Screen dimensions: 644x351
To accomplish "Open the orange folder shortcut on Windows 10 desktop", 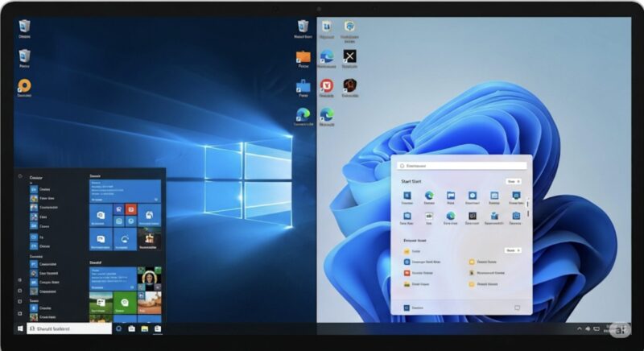I will click(303, 56).
